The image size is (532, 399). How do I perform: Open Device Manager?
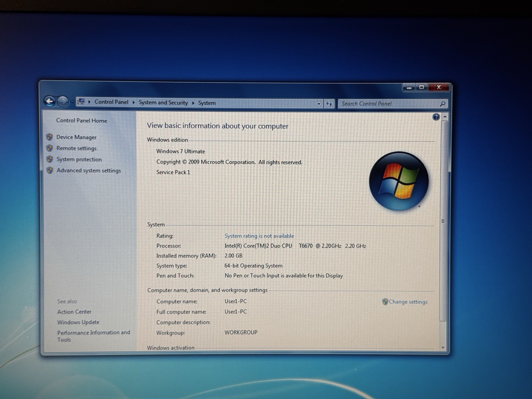[76, 137]
